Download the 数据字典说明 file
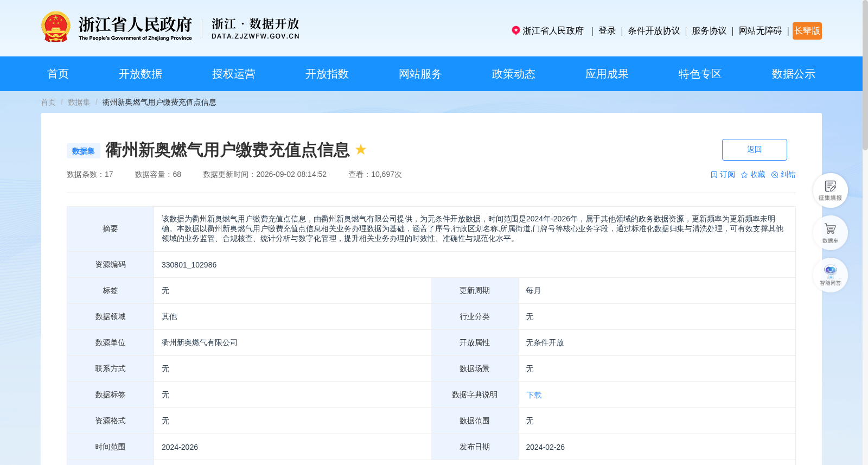Screen dimensions: 868x465 click(x=534, y=395)
